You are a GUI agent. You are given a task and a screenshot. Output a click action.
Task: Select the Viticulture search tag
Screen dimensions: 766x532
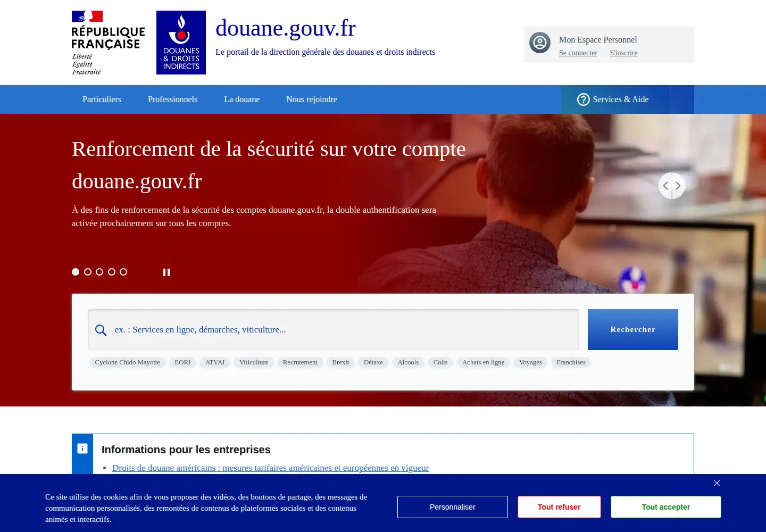pyautogui.click(x=254, y=362)
